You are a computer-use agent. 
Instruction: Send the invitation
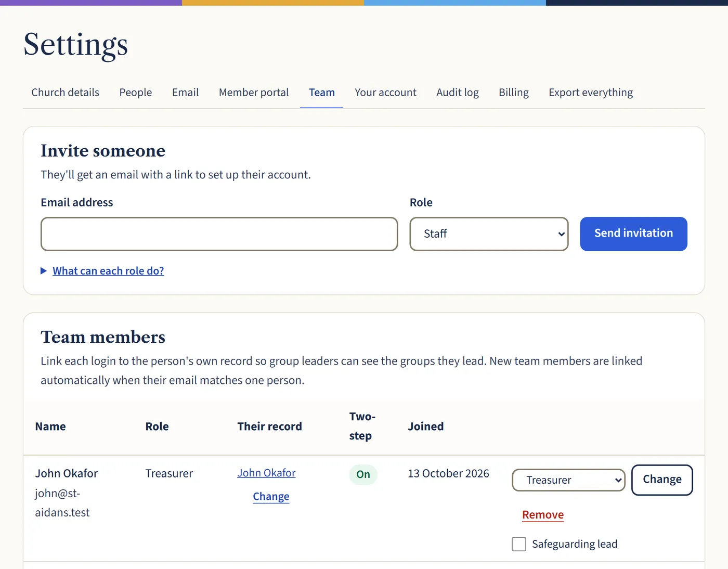pos(633,234)
